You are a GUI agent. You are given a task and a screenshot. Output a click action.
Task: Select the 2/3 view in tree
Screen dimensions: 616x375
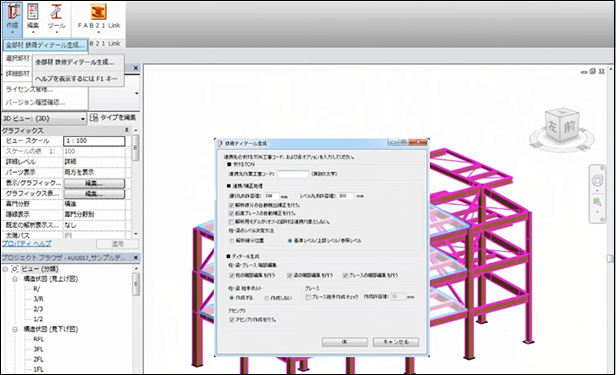pos(38,309)
